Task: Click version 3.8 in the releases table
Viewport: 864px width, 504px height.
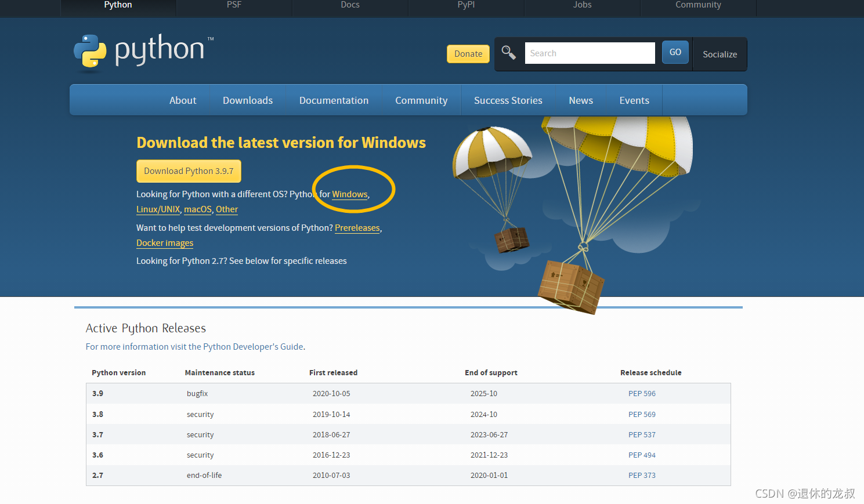Action: click(x=97, y=415)
